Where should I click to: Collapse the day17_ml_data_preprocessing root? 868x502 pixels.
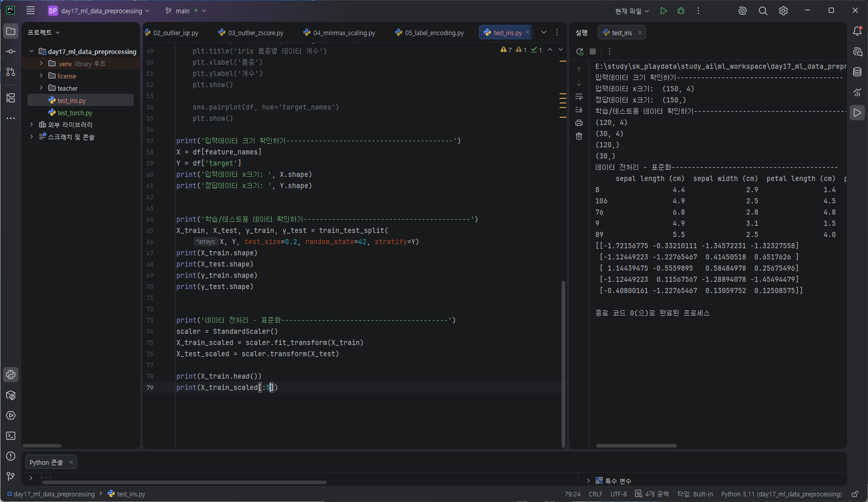tap(32, 51)
